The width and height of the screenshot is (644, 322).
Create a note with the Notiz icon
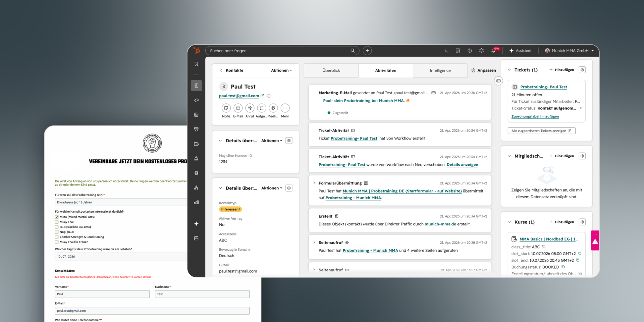(226, 108)
